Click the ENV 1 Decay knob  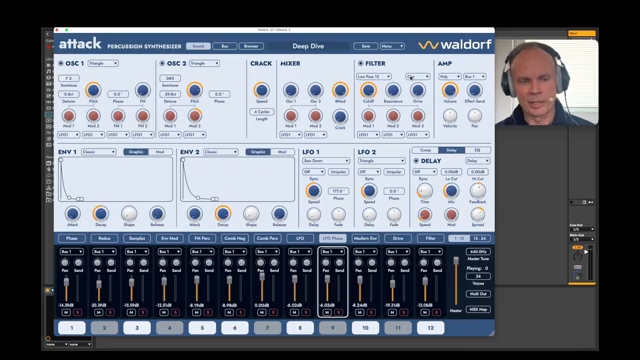101,213
